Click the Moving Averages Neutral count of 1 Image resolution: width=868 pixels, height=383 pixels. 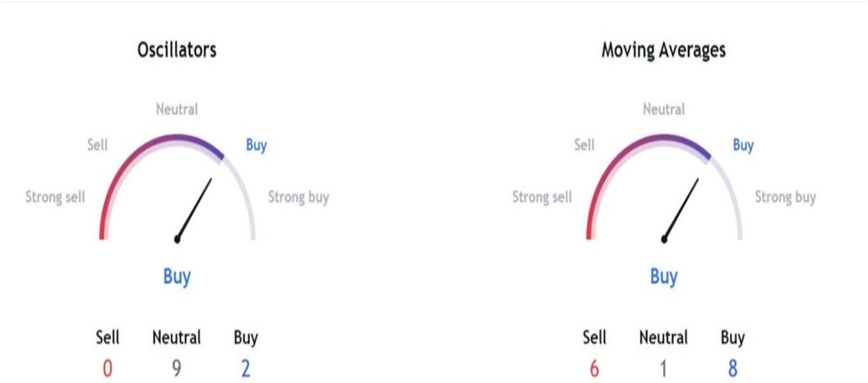click(663, 368)
